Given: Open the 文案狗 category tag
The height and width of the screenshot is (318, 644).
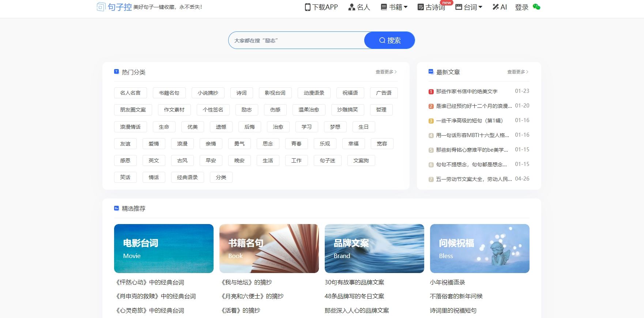Looking at the screenshot, I should 361,160.
